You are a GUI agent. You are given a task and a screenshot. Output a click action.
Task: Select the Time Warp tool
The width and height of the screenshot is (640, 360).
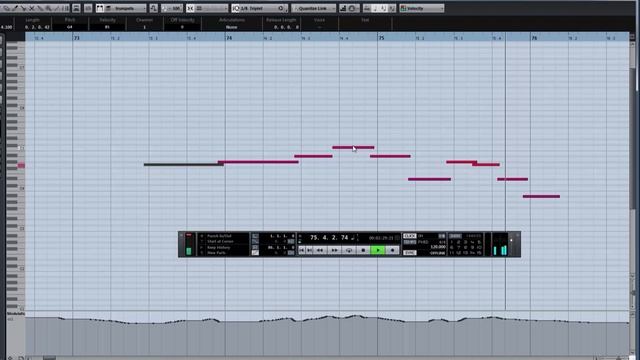click(x=66, y=8)
